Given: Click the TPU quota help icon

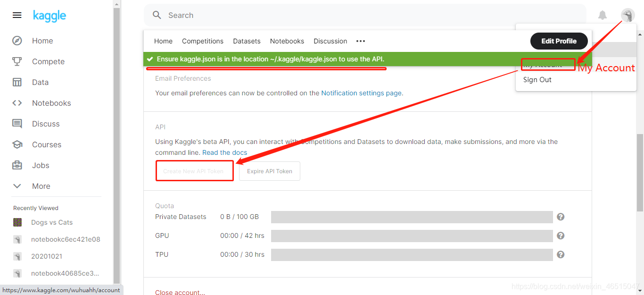Looking at the screenshot, I should coord(561,254).
